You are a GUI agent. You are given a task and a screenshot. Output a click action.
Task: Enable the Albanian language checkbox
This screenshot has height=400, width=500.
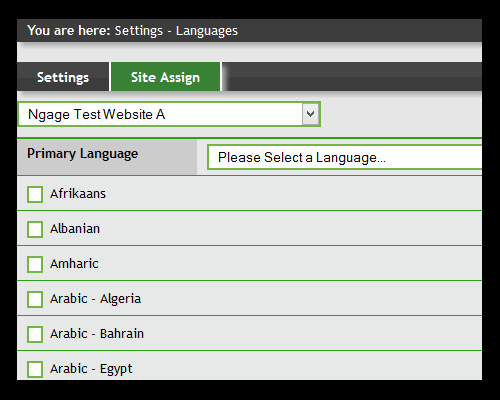tap(35, 229)
